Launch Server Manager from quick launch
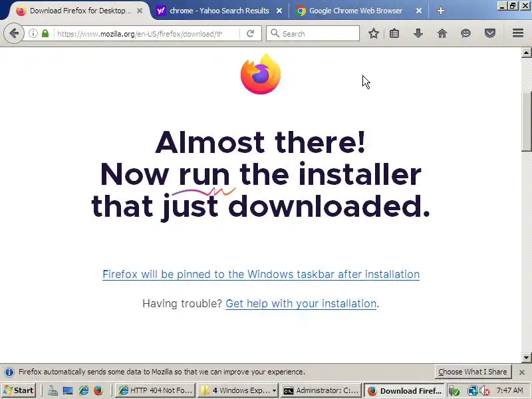This screenshot has height=399, width=532. (53, 391)
